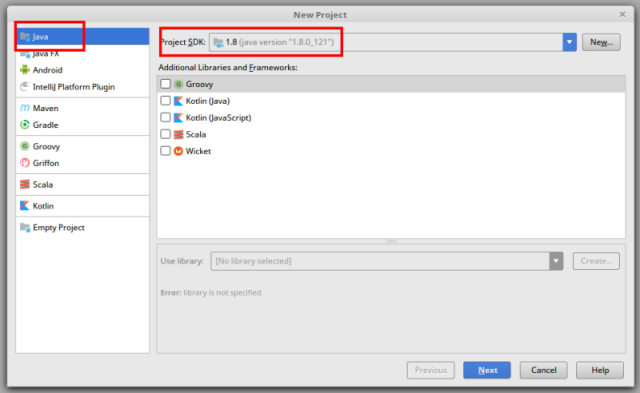Click the Wicket framework icon

[x=178, y=151]
